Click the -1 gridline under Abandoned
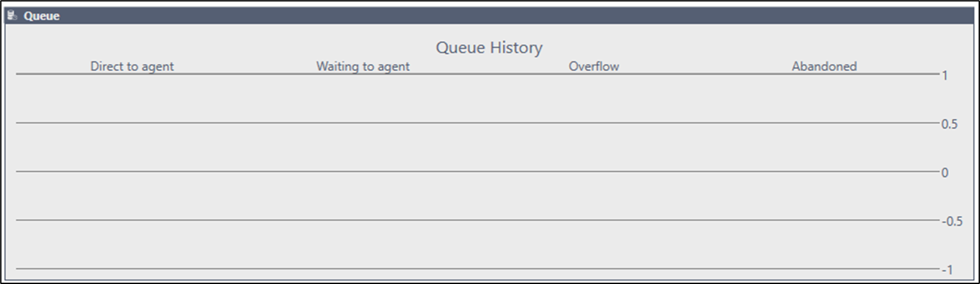The width and height of the screenshot is (980, 284). coord(824,269)
